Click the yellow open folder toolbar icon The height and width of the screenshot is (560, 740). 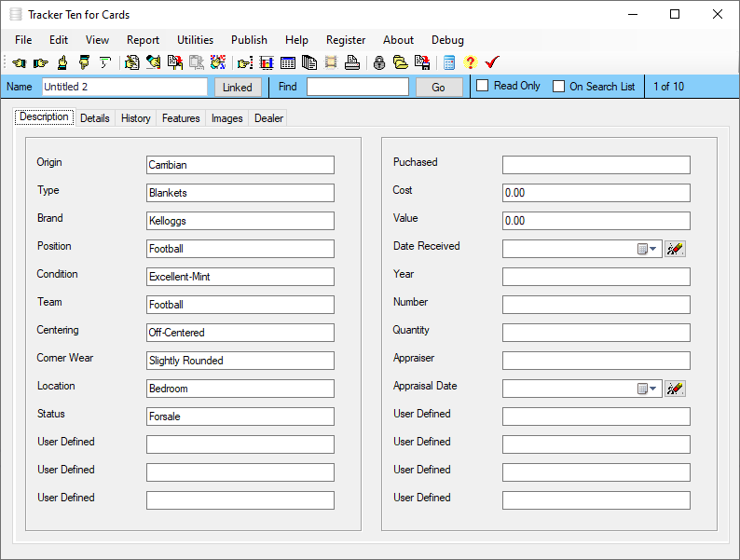click(400, 63)
